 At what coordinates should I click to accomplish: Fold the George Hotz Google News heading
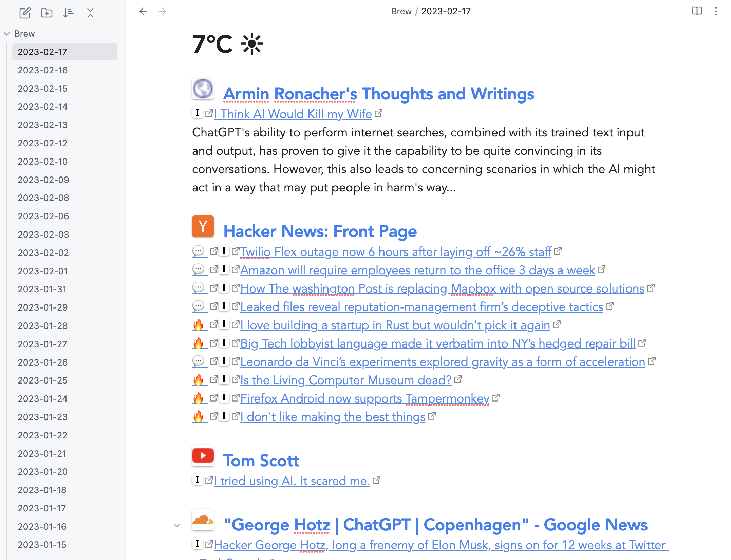coord(176,525)
